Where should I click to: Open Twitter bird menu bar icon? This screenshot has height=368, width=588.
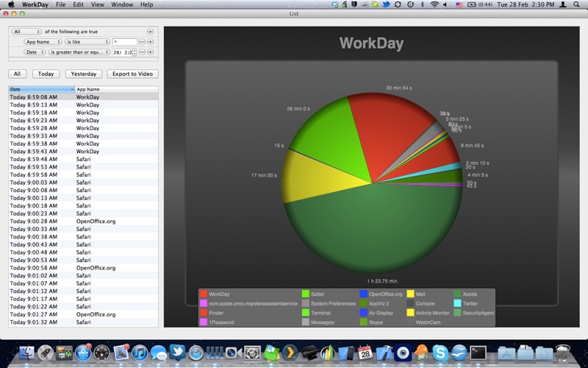385,4
